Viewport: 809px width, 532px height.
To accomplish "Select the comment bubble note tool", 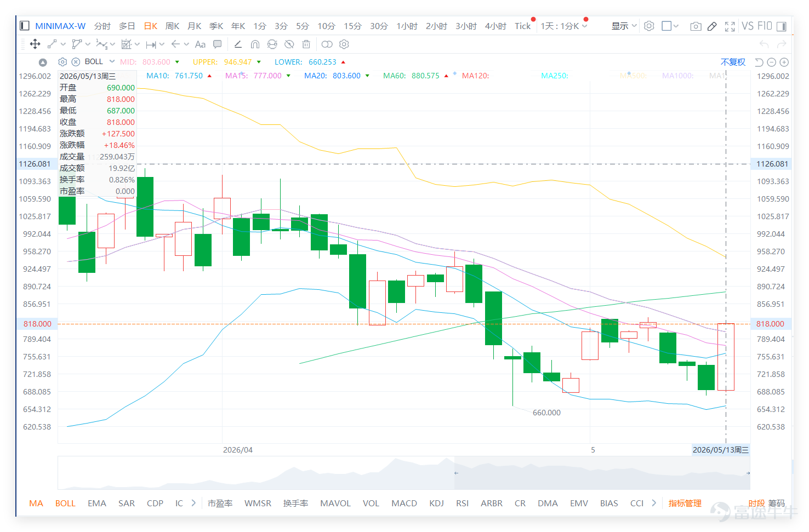I will pos(218,44).
